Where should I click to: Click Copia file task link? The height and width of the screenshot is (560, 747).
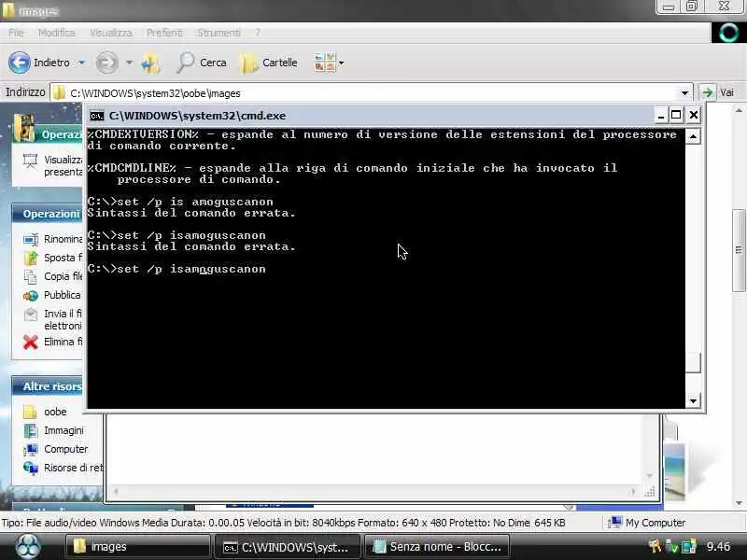point(53,276)
